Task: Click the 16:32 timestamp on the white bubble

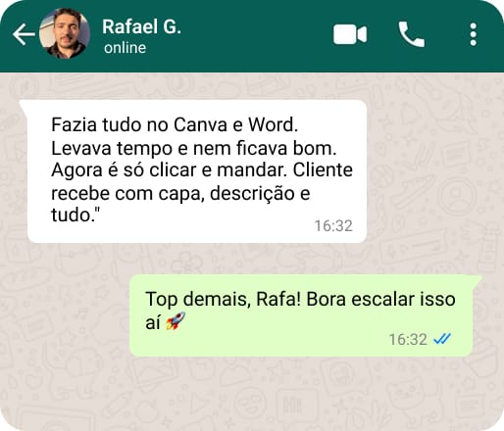Action: 333,226
